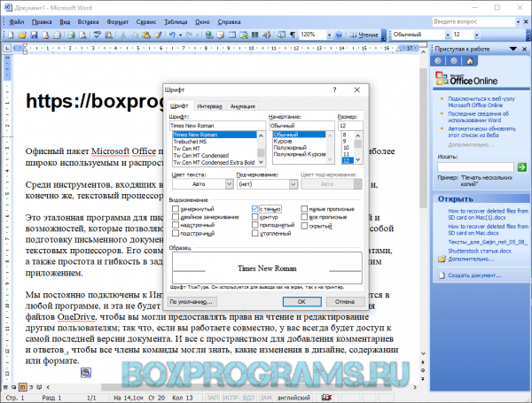532x403 pixels.
Task: Click Отмена in the Шрифт dialog
Action: pos(345,302)
